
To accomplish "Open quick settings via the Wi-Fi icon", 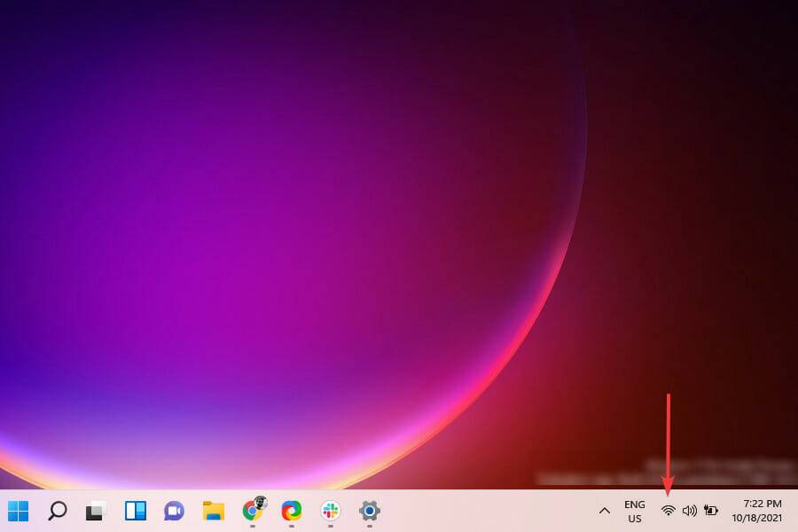I will tap(668, 512).
